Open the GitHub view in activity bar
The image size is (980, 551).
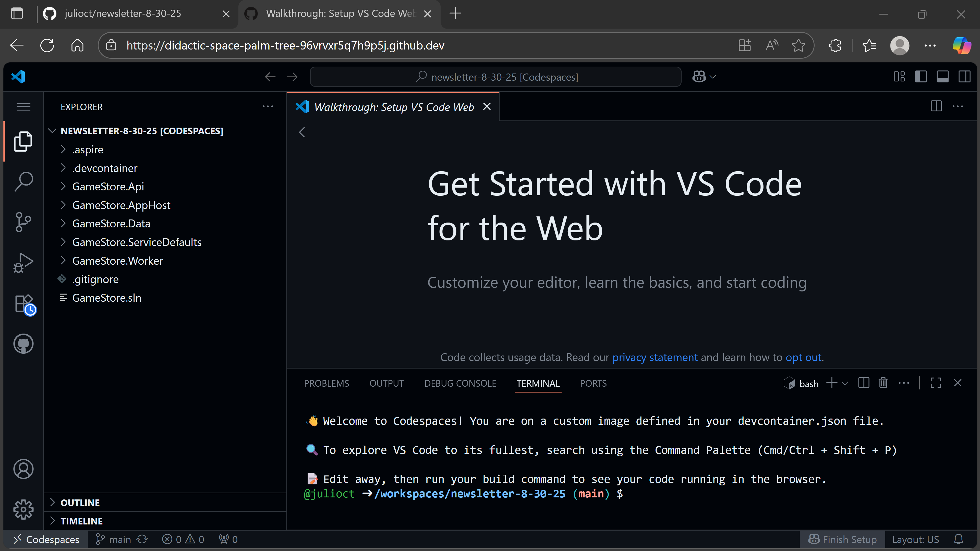(x=23, y=344)
